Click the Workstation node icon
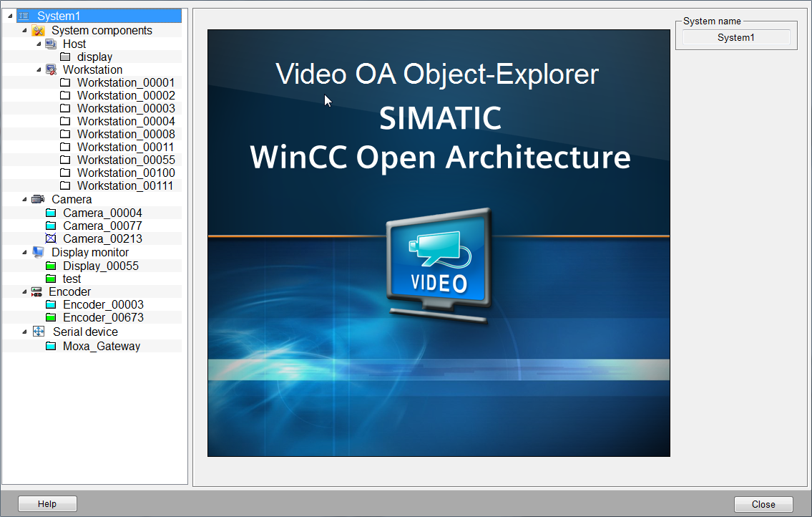The height and width of the screenshot is (517, 812). coord(51,69)
